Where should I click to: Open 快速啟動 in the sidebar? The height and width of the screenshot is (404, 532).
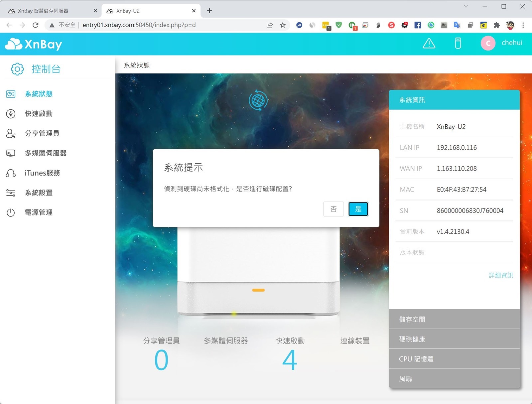[x=39, y=114]
